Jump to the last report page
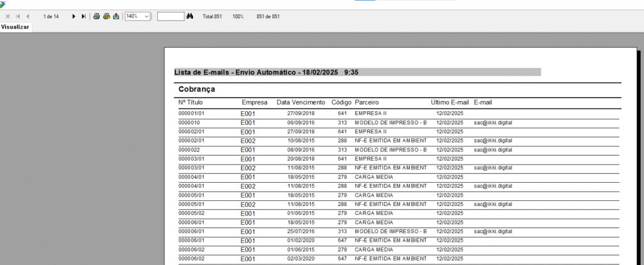 pos(84,16)
